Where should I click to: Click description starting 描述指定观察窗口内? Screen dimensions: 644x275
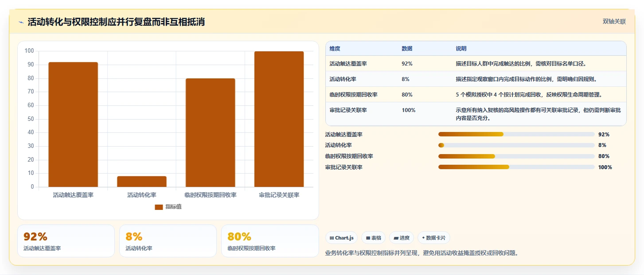click(526, 79)
